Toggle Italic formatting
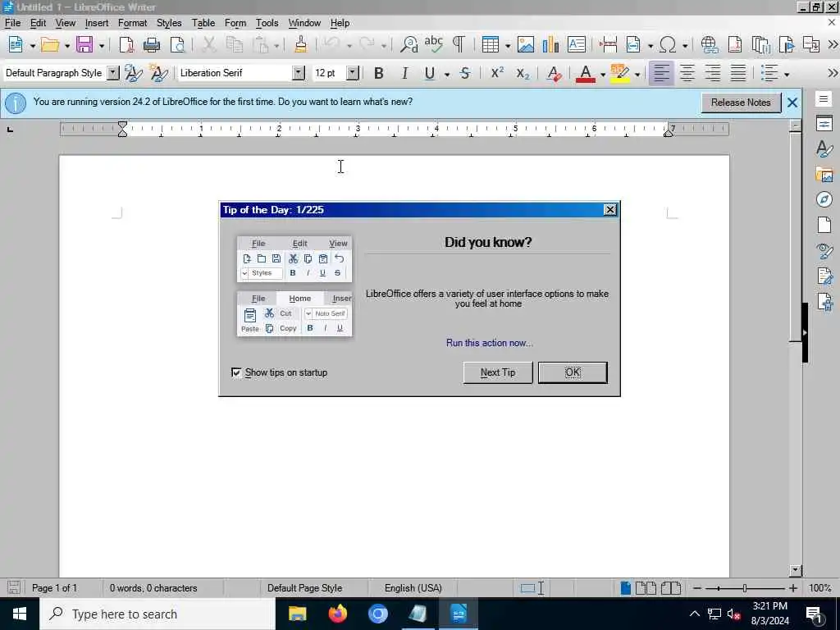The width and height of the screenshot is (840, 630). coord(404,73)
